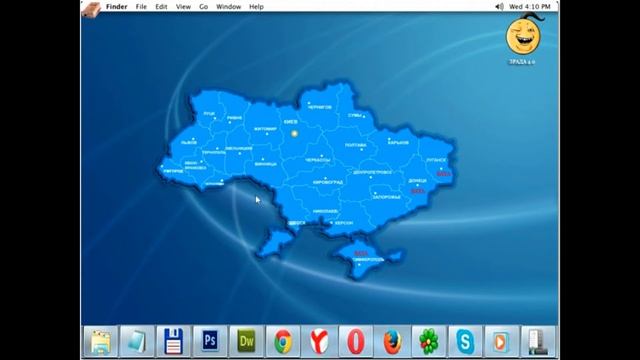The image size is (640, 360).
Task: Launch Photoshop from the dock
Action: (x=210, y=341)
